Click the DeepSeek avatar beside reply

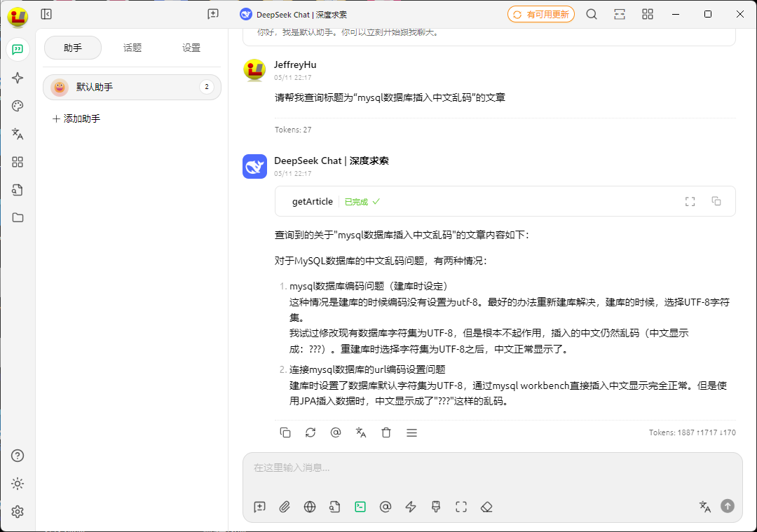(254, 167)
